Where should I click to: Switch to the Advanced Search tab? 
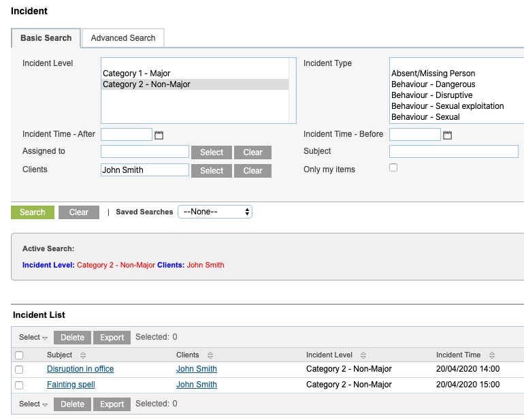123,38
